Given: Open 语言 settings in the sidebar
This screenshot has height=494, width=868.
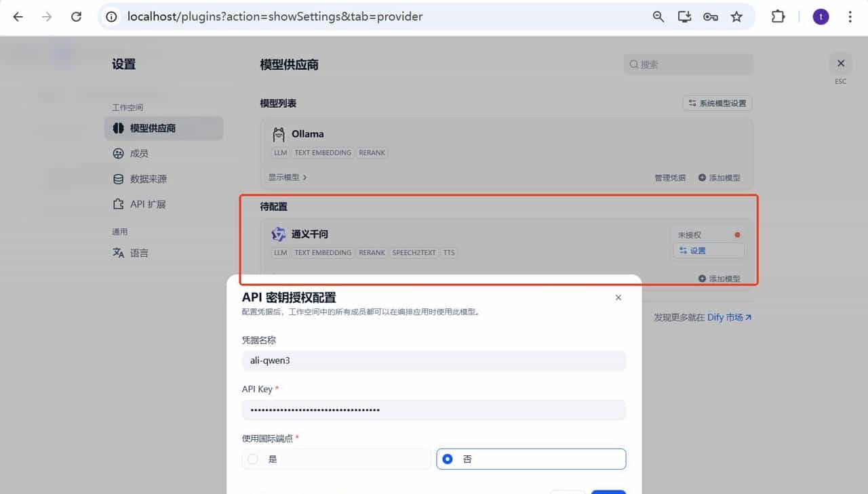Looking at the screenshot, I should click(x=163, y=253).
